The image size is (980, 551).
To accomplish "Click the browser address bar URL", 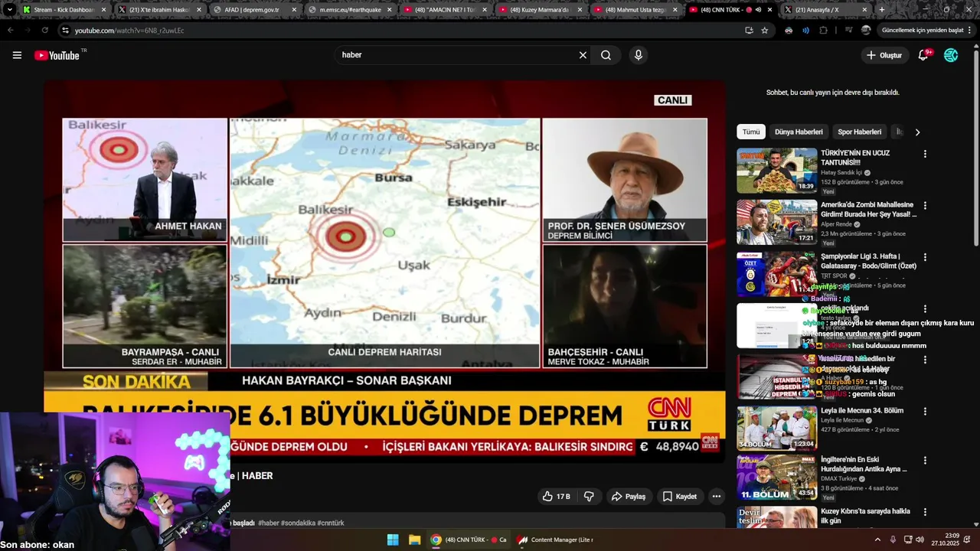I will click(129, 31).
